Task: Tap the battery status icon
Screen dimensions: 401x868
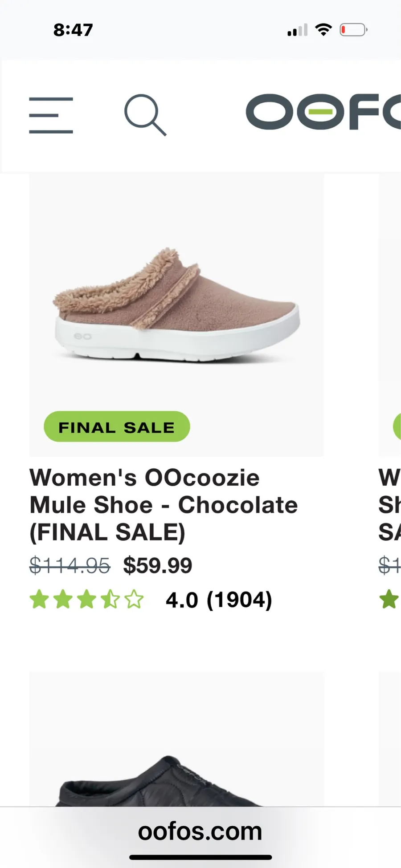Action: tap(353, 30)
